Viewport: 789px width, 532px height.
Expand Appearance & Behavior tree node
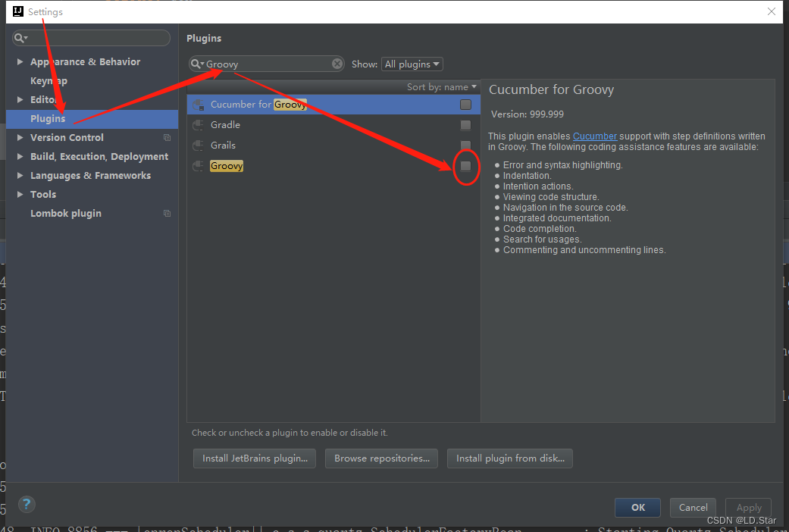20,61
